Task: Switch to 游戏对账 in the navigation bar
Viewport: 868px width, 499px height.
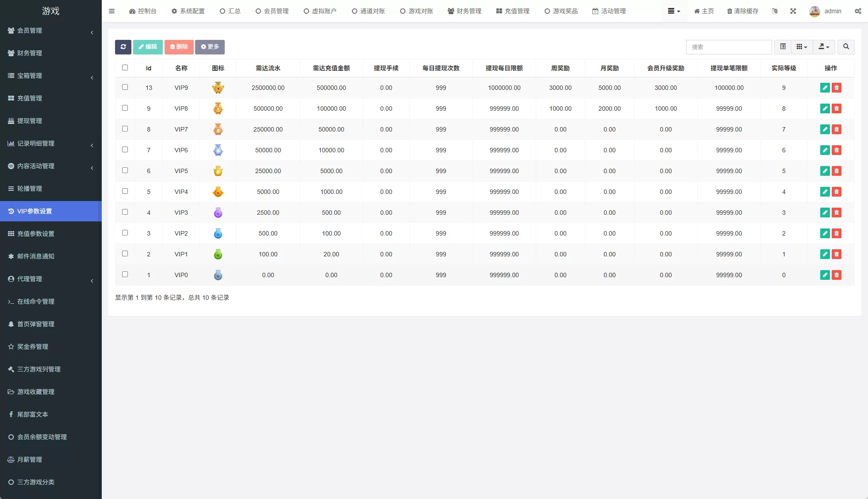Action: click(416, 11)
